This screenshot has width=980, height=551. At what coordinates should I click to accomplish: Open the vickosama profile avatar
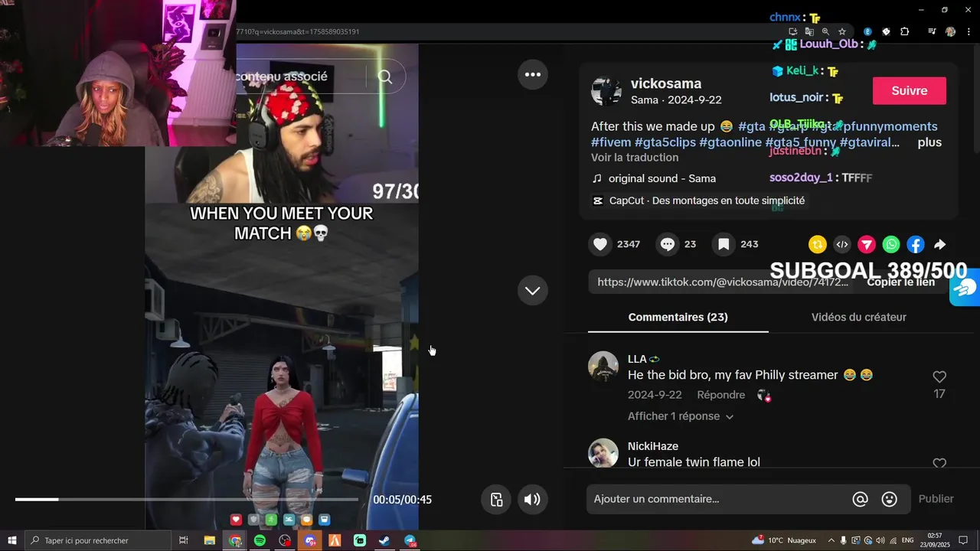coord(606,91)
